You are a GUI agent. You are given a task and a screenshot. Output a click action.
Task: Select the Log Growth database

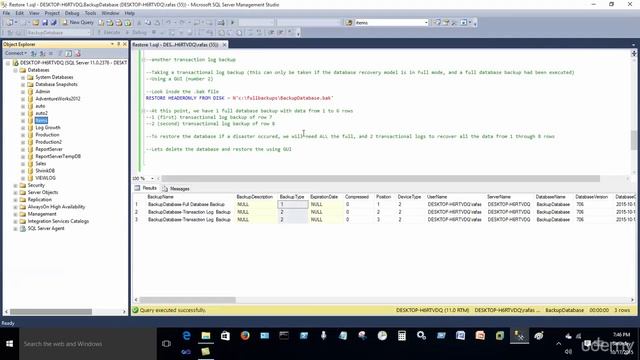pos(48,127)
